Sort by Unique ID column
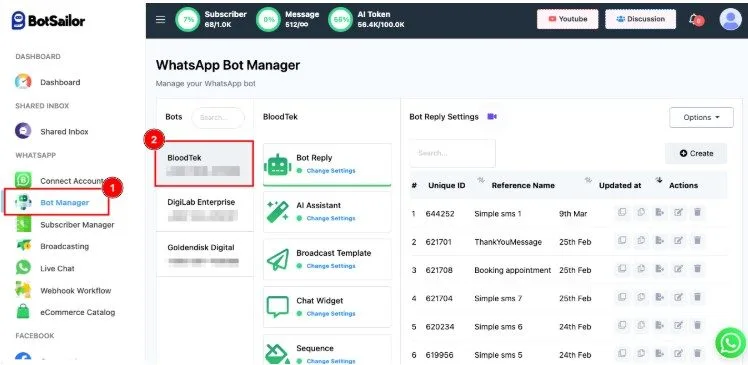 coord(447,185)
